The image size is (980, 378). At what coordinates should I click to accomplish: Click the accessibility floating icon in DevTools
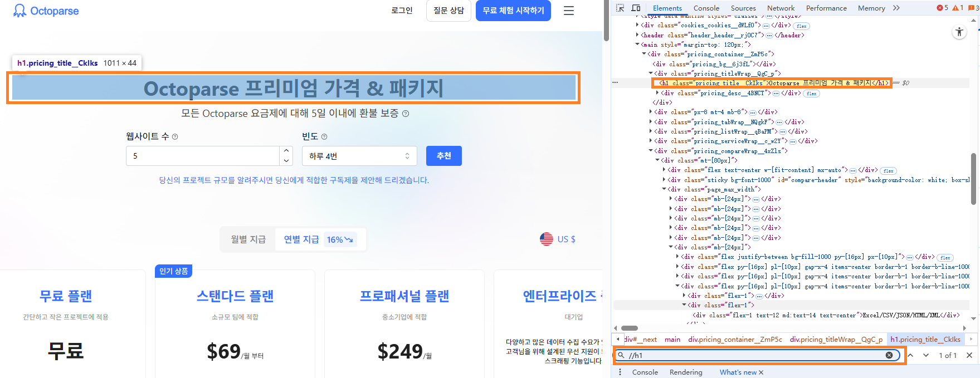pyautogui.click(x=959, y=32)
